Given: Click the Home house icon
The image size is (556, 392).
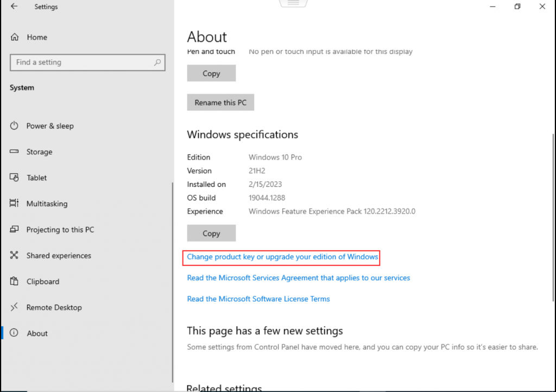Looking at the screenshot, I should click(x=15, y=37).
